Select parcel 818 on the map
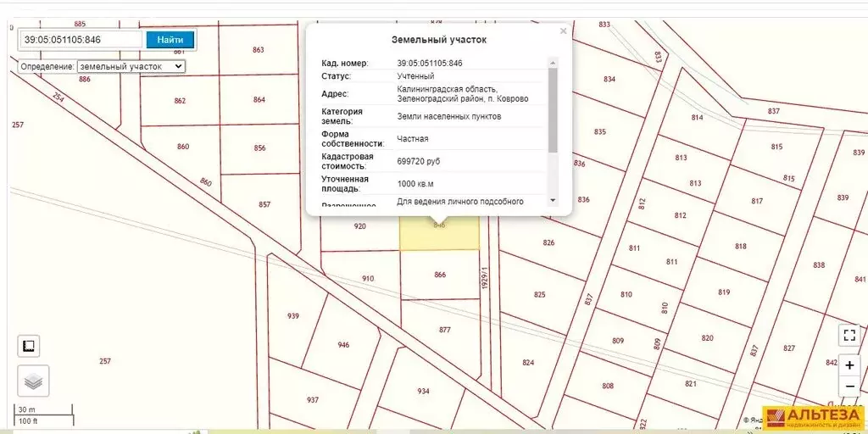The width and height of the screenshot is (868, 434). click(741, 247)
